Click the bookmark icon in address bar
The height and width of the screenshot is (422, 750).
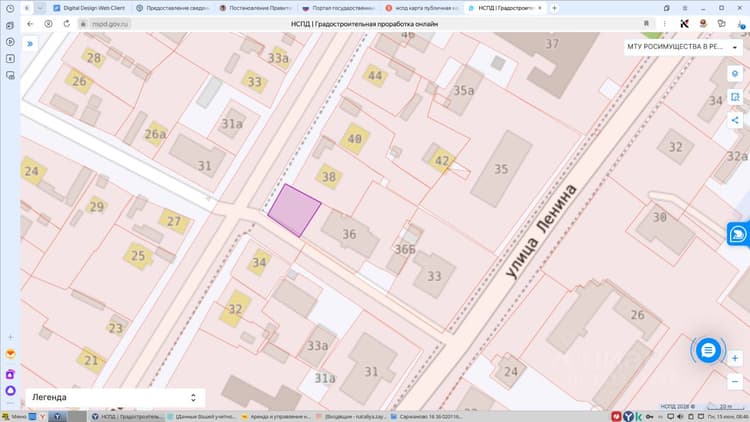tap(646, 23)
